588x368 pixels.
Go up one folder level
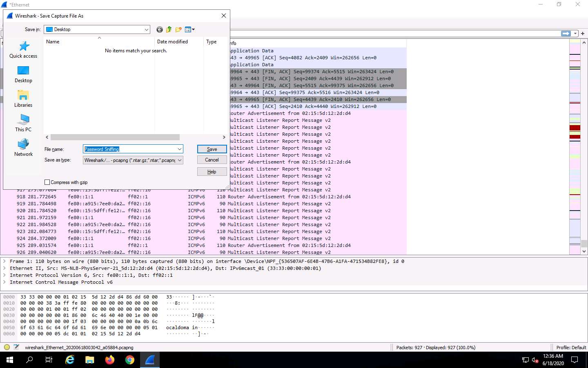[x=169, y=29]
